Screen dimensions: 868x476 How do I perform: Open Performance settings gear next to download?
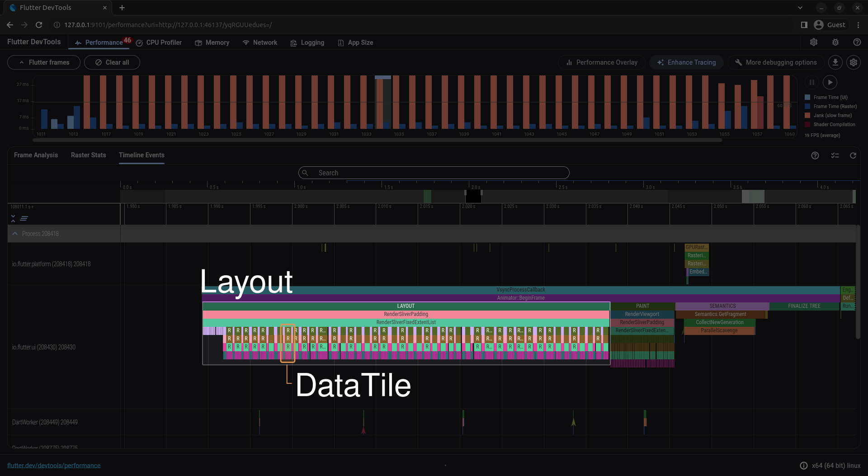click(x=853, y=62)
